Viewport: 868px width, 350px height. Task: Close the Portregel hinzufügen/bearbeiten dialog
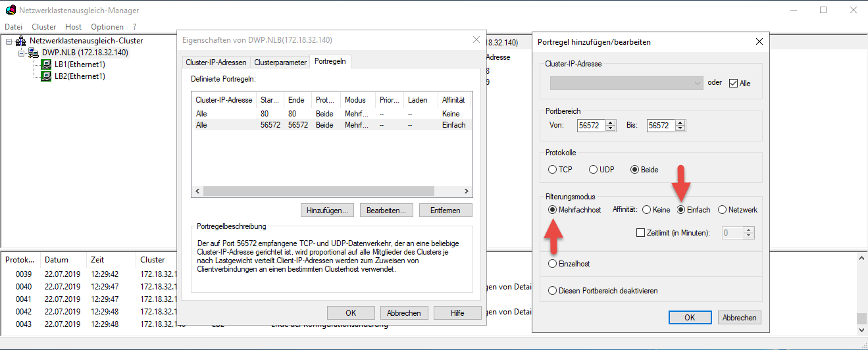click(759, 41)
